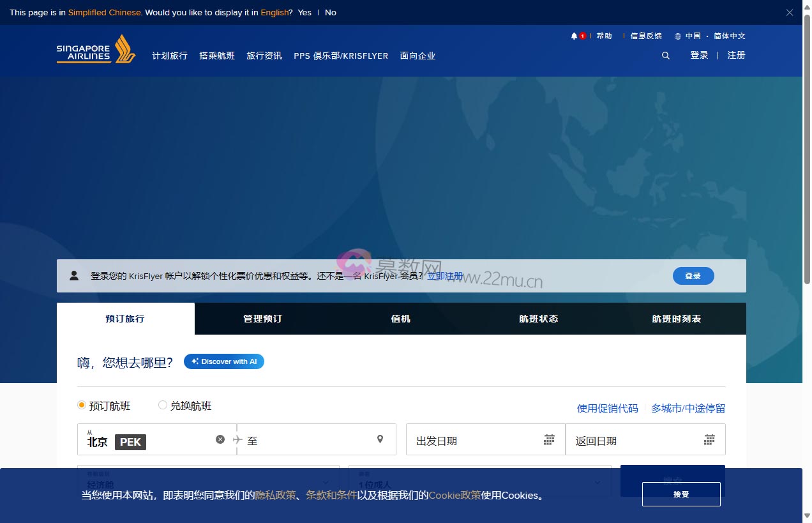Expand the PPS 俱乐部/KrisFlyer menu

341,56
